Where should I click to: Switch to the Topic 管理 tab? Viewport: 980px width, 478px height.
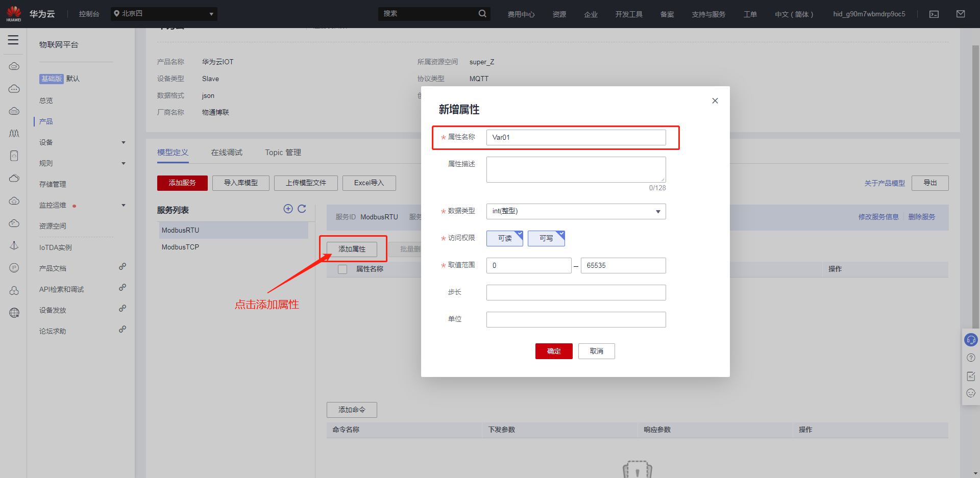click(x=283, y=153)
